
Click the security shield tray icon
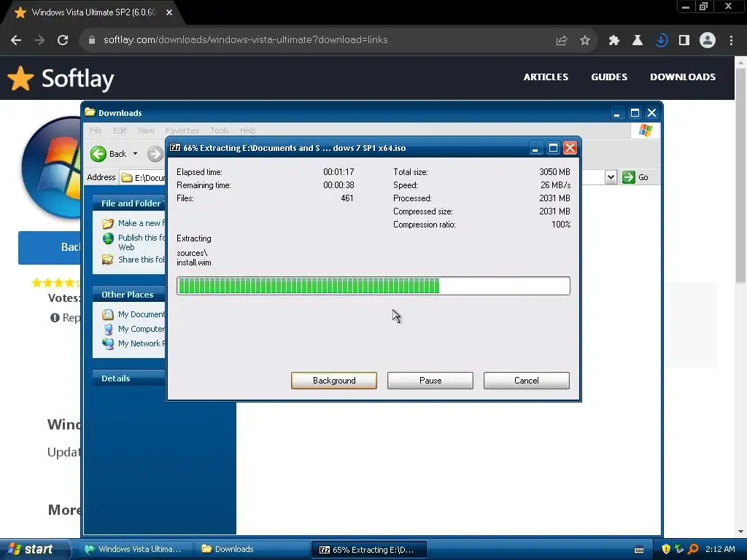[x=666, y=549]
